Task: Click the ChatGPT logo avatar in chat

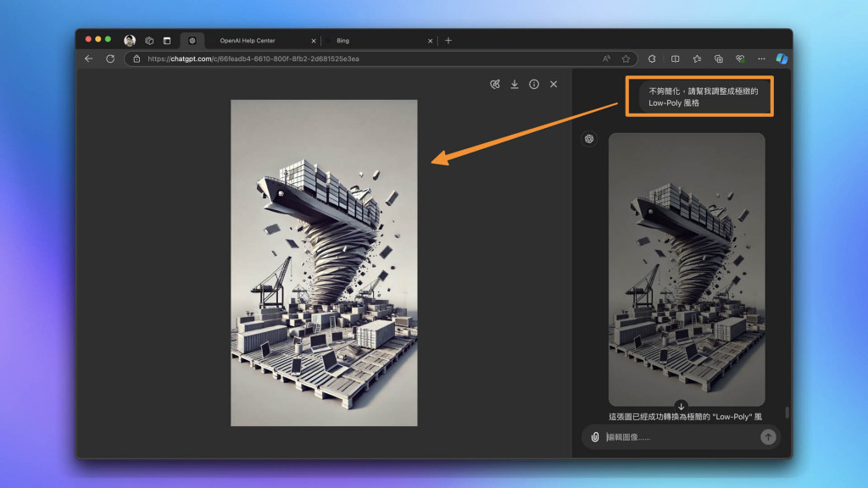Action: [589, 139]
